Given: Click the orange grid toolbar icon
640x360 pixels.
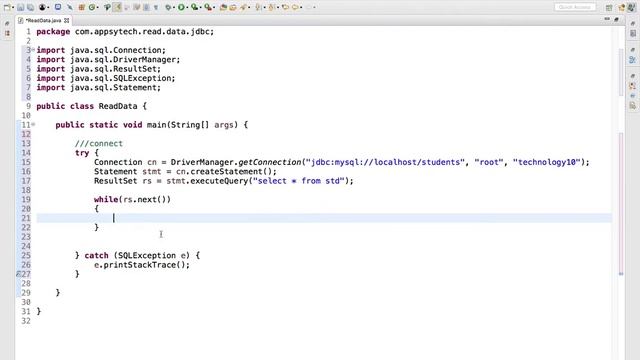Looking at the screenshot, I should [x=82, y=7].
